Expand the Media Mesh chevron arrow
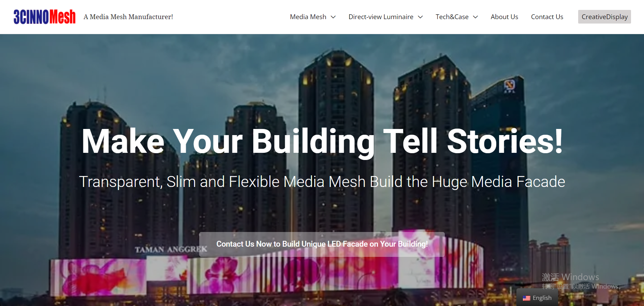The height and width of the screenshot is (306, 644). [x=333, y=17]
